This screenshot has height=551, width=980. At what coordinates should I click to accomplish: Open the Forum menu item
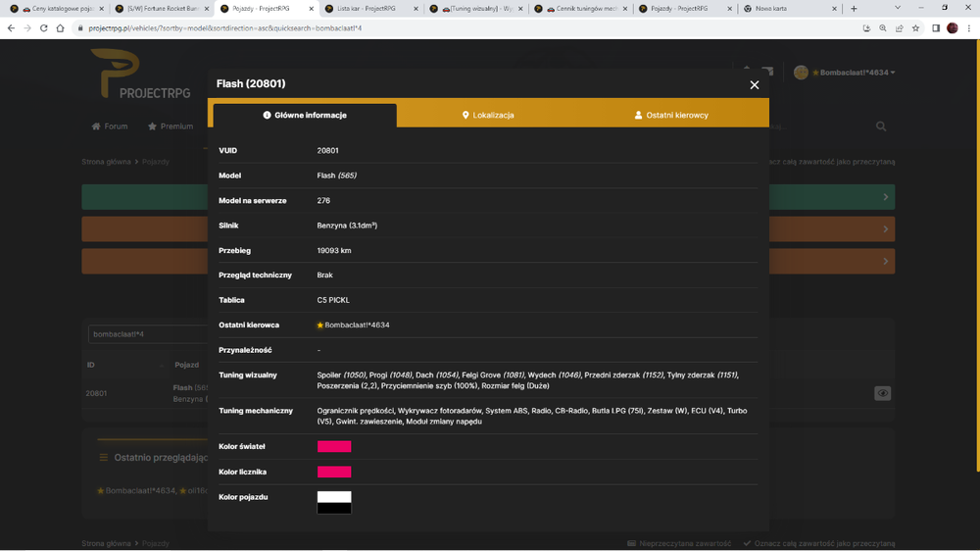[110, 126]
